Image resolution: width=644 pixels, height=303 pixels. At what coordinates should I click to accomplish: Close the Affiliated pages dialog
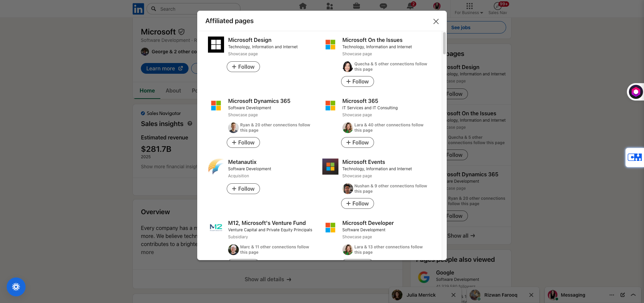click(x=436, y=21)
